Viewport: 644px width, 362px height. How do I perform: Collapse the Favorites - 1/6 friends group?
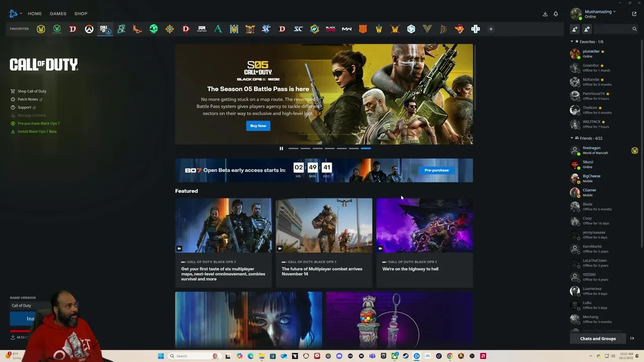pos(572,42)
